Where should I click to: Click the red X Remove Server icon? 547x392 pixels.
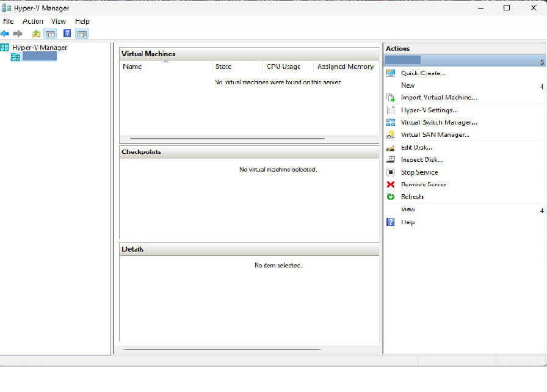point(390,184)
